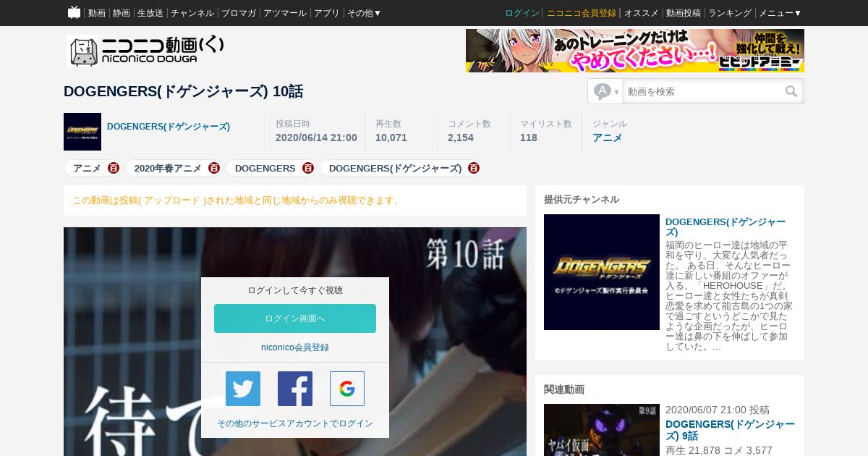Click the small DOGENGERS uploader avatar
Image resolution: width=868 pixels, height=456 pixels.
click(x=82, y=132)
